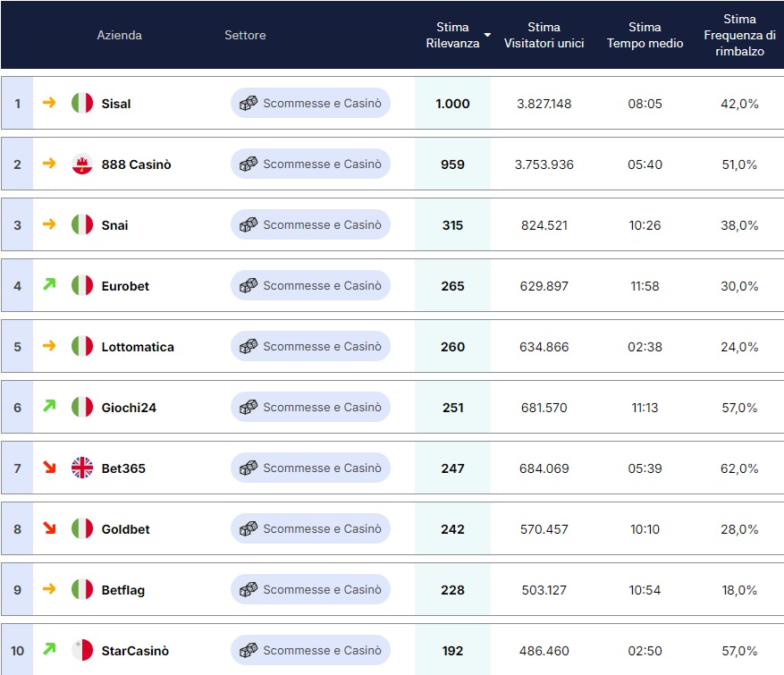Click the Italian flag beside Eurobet

point(82,285)
